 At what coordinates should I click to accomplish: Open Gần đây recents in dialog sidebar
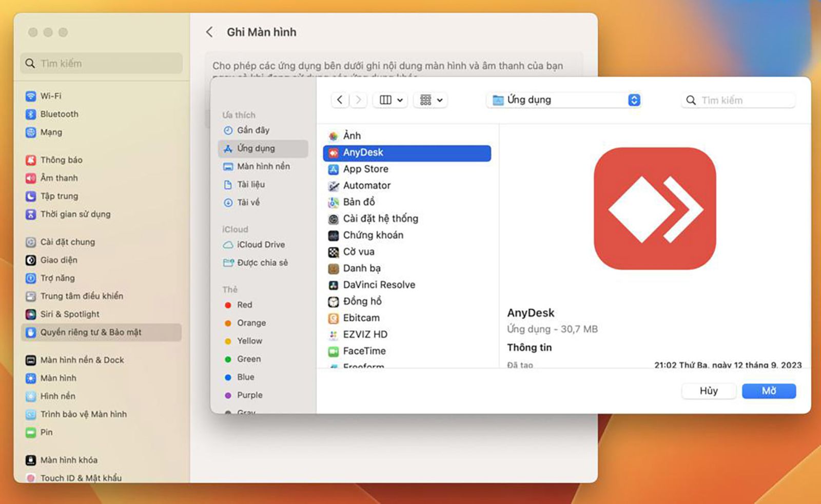pos(263,130)
